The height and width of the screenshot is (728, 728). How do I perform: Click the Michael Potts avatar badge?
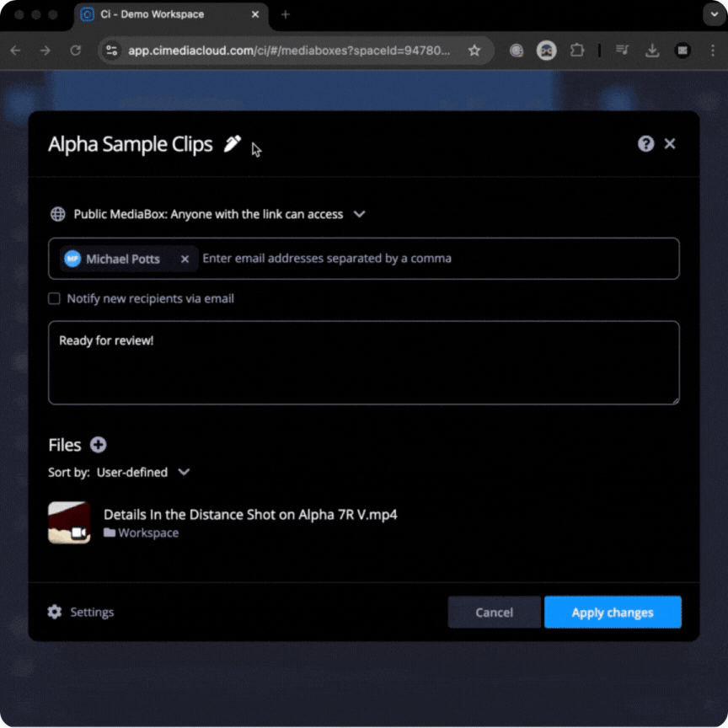[x=72, y=259]
